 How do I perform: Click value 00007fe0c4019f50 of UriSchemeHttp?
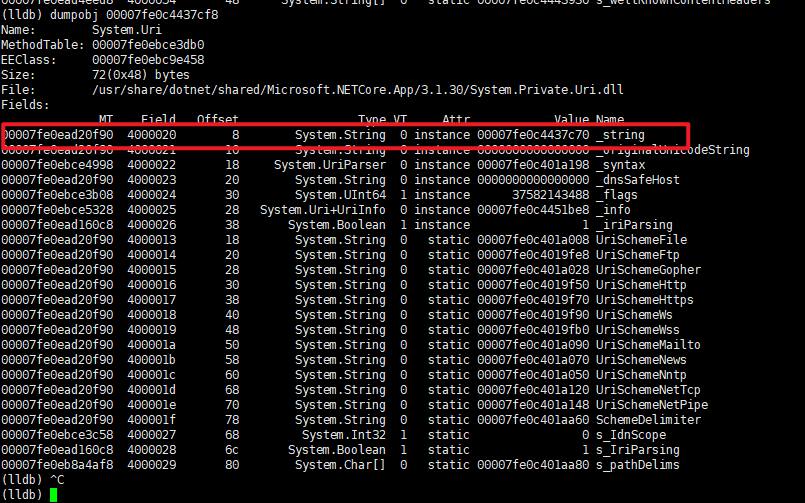pos(533,285)
